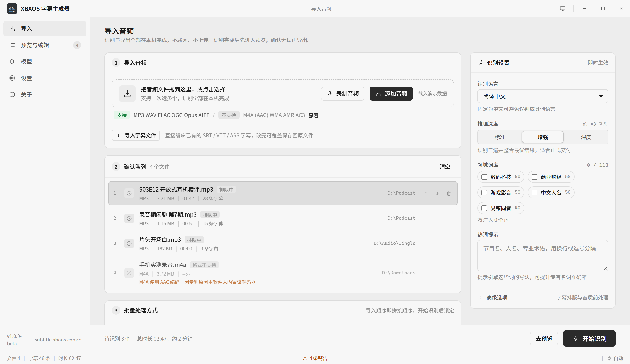This screenshot has width=630, height=364.
Task: Enable the 中文人名 vocabulary checkbox
Action: point(534,193)
